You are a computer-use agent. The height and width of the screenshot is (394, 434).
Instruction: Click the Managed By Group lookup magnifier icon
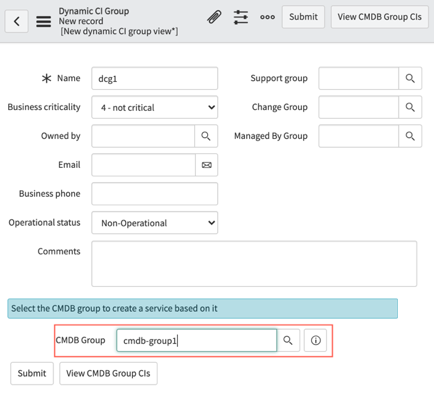410,136
